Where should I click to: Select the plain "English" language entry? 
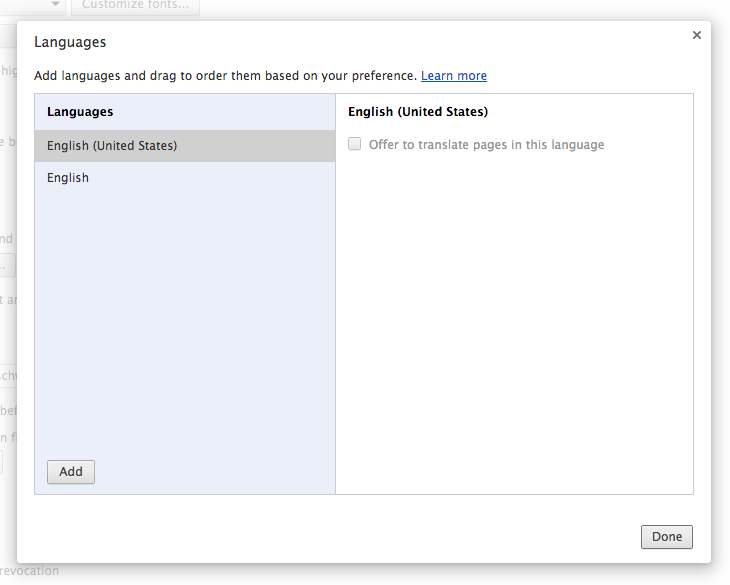(185, 178)
